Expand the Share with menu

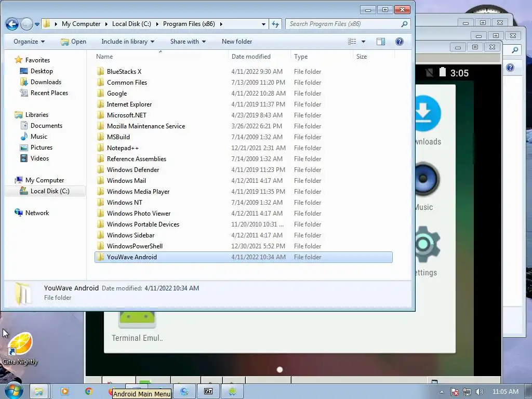click(188, 42)
